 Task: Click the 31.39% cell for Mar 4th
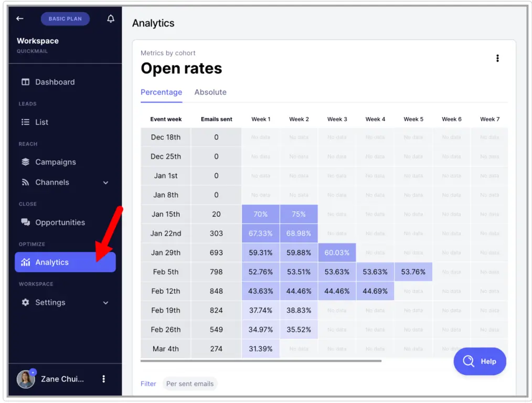(261, 349)
